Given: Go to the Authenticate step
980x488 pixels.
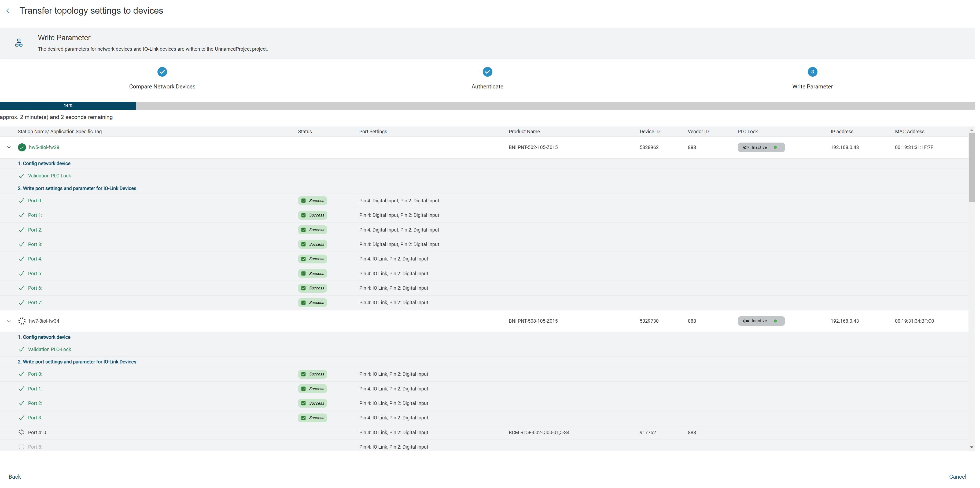Looking at the screenshot, I should pyautogui.click(x=487, y=72).
